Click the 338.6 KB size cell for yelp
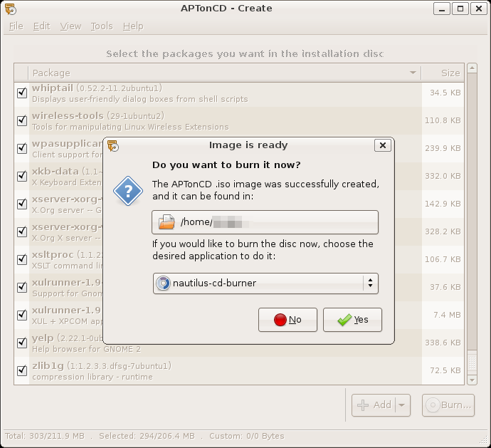Image resolution: width=491 pixels, height=448 pixels. (x=443, y=343)
